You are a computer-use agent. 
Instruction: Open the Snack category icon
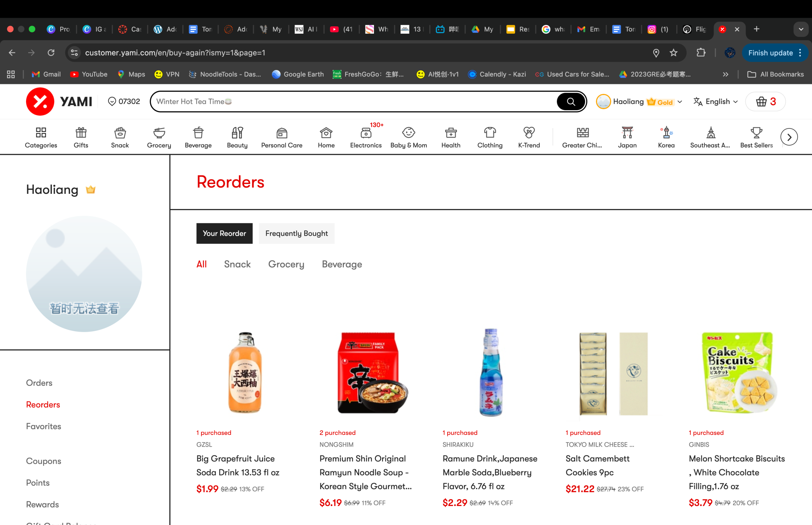tap(120, 133)
